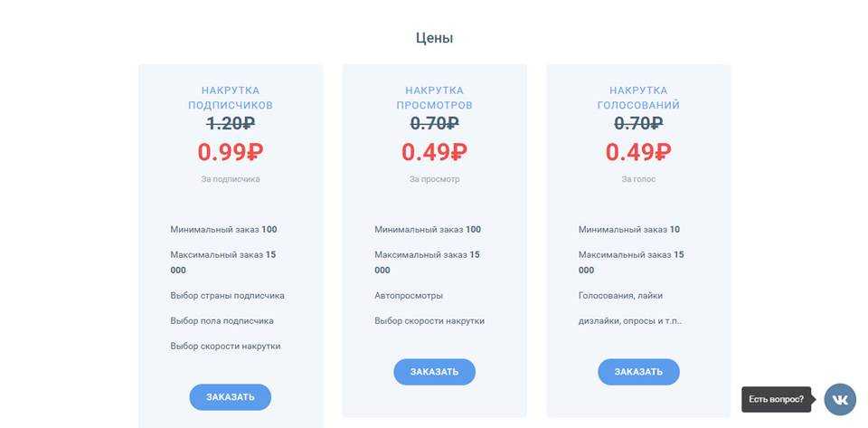Click the red 0.49₽ price for views
The image size is (868, 428).
click(x=434, y=152)
